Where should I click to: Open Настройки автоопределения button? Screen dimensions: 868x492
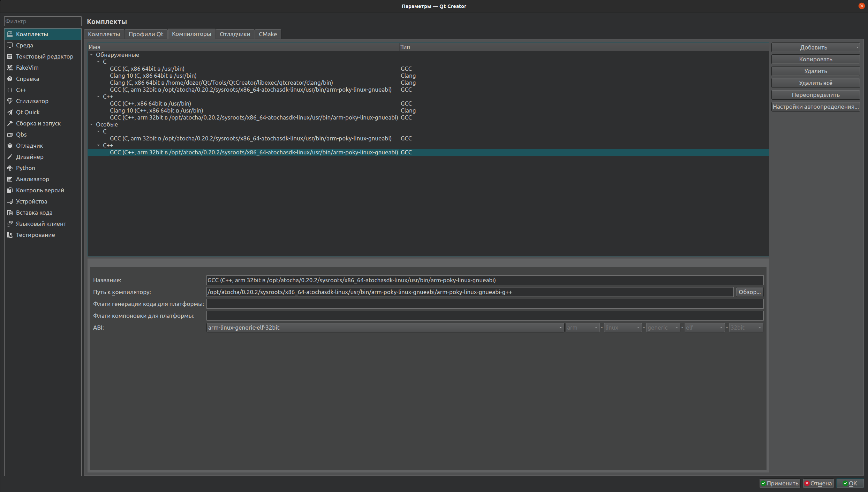pyautogui.click(x=815, y=107)
